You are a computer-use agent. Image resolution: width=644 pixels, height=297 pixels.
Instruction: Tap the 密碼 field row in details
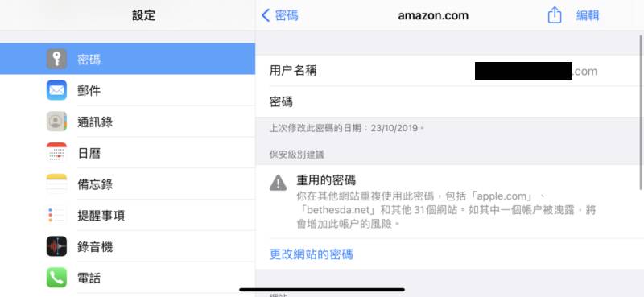click(x=449, y=101)
